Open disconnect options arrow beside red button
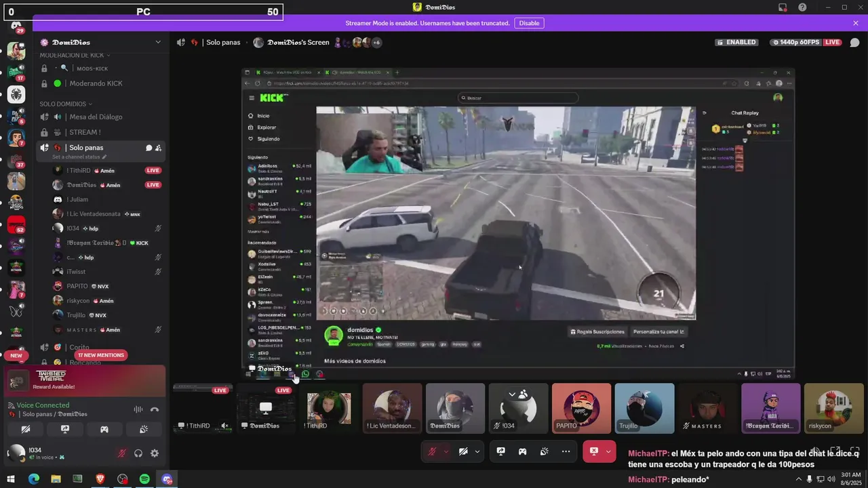This screenshot has height=488, width=868. point(609,451)
